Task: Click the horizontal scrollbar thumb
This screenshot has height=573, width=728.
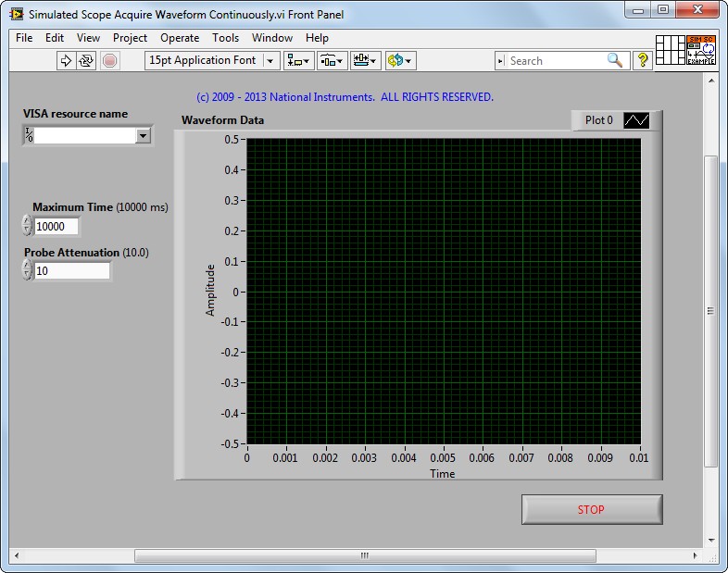Action: pos(365,555)
